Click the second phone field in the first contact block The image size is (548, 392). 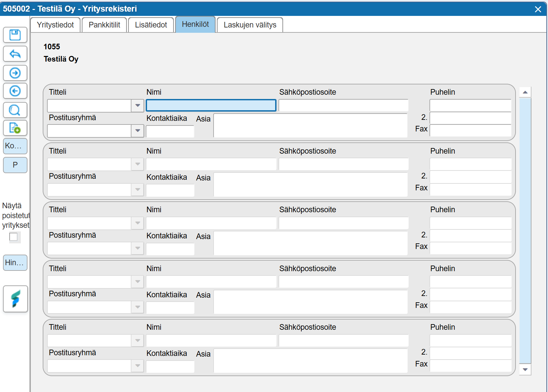pos(471,118)
